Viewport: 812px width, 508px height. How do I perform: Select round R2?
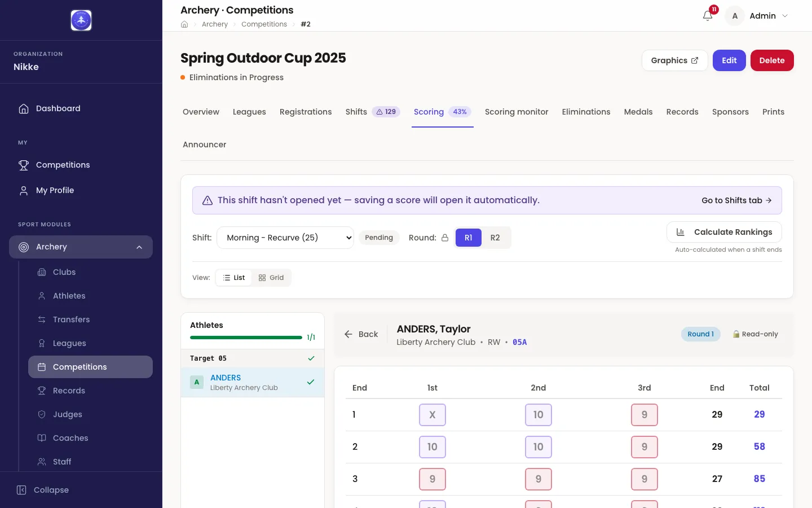click(495, 238)
